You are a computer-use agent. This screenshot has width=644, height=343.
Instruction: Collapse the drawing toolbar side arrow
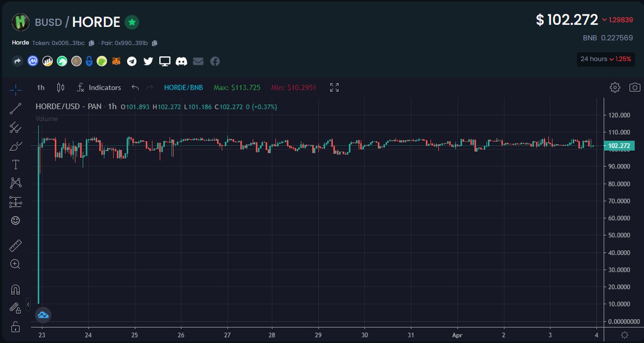tap(28, 304)
